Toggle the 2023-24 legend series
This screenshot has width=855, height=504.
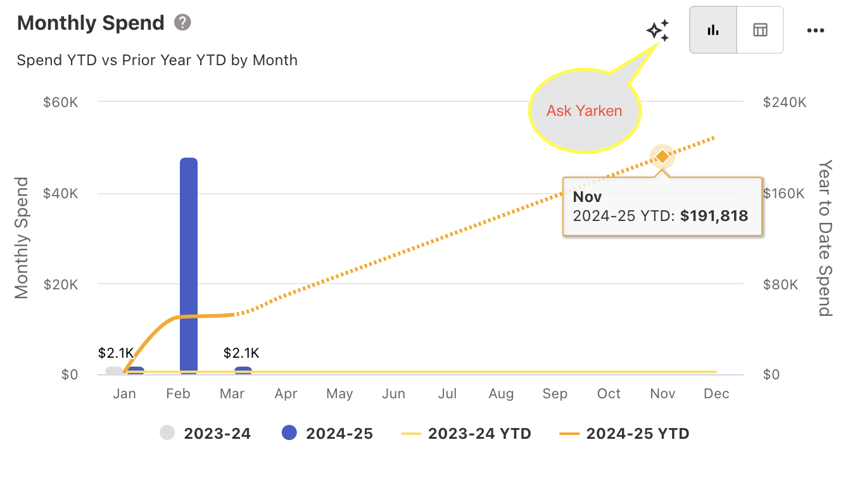coord(205,434)
